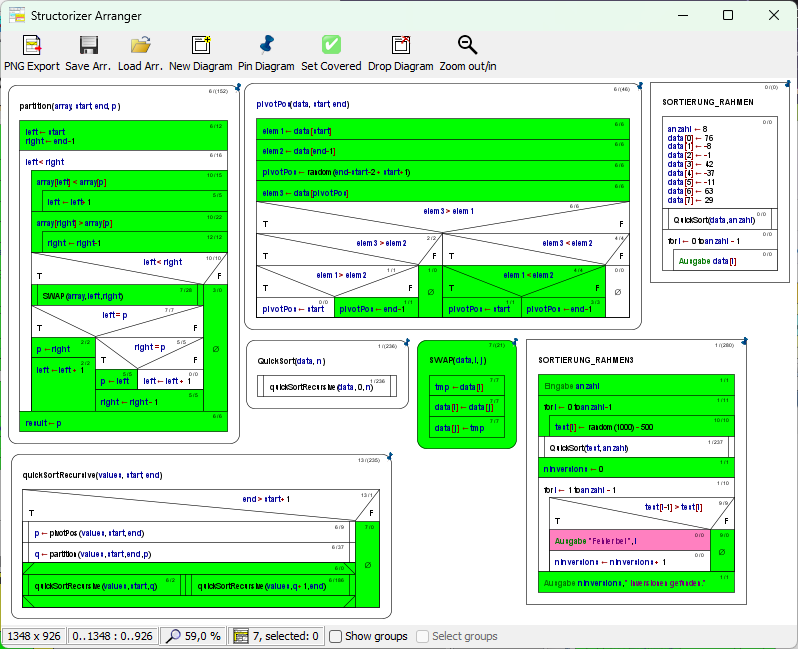
Task: Click the 'ninversions ← ninversions + 1' instruction
Action: tap(630, 561)
